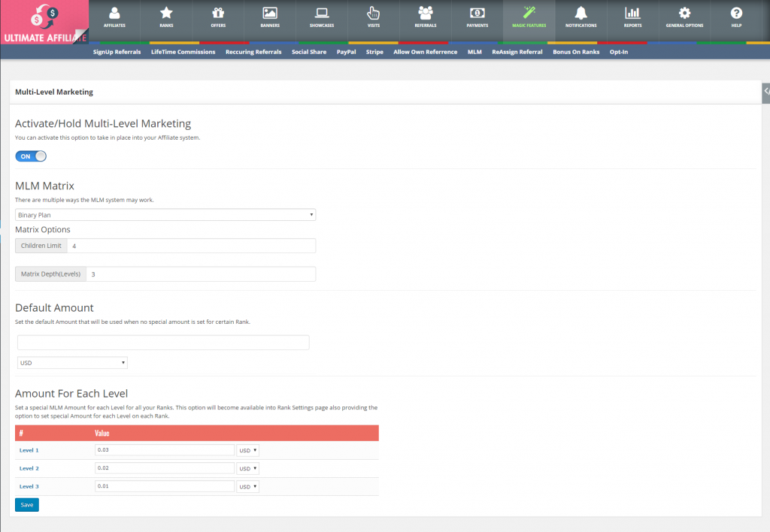Switch to the Stripe settings tab
This screenshot has width=770, height=532.
[374, 52]
